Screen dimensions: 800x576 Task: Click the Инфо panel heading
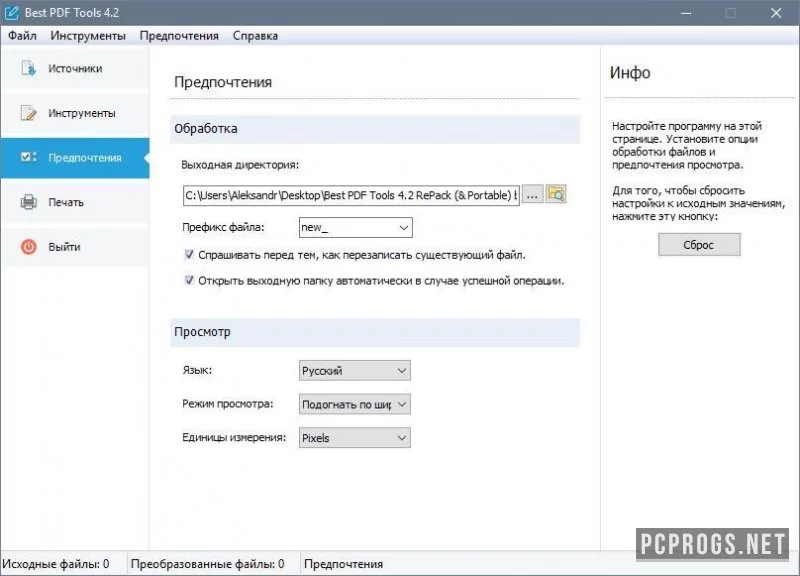click(x=630, y=73)
